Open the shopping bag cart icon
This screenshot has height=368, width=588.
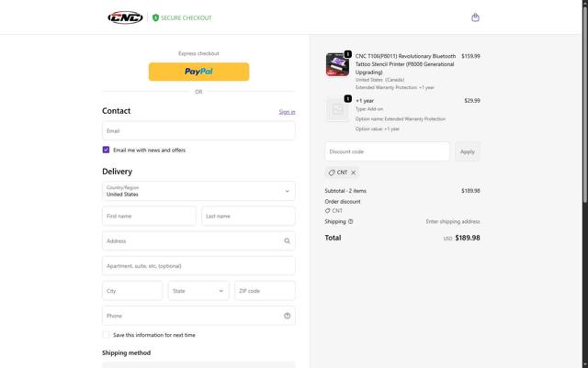[475, 17]
